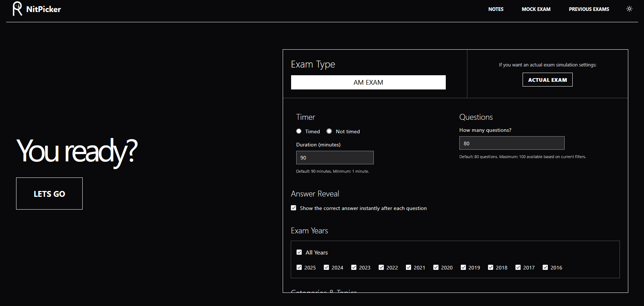Click the 'Exam Type' heading

pos(313,65)
